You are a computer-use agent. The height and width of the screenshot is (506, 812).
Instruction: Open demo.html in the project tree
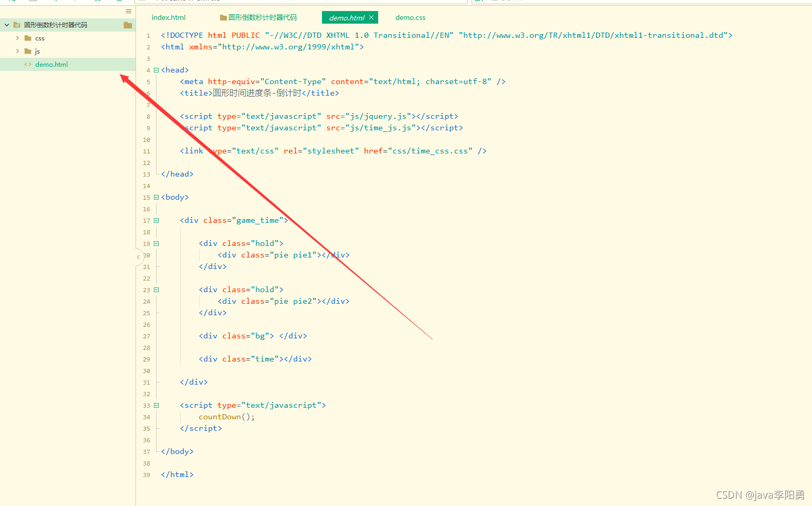(51, 65)
